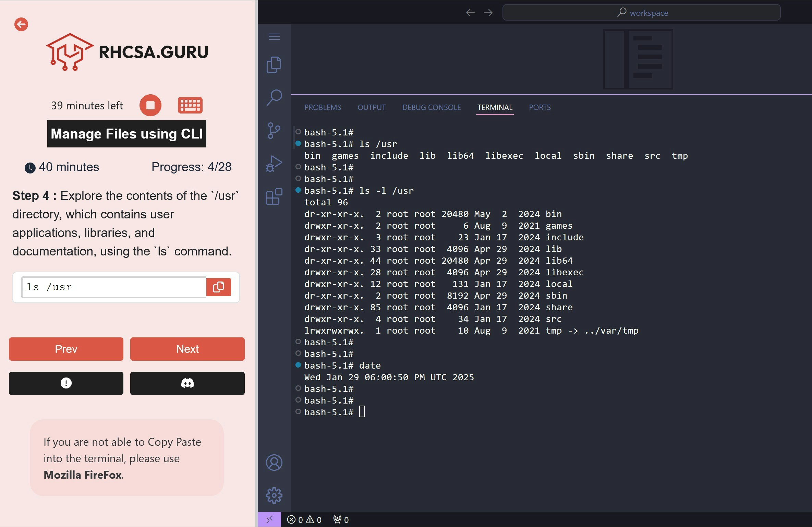Select the TERMINAL tab
The height and width of the screenshot is (527, 812).
click(x=495, y=107)
